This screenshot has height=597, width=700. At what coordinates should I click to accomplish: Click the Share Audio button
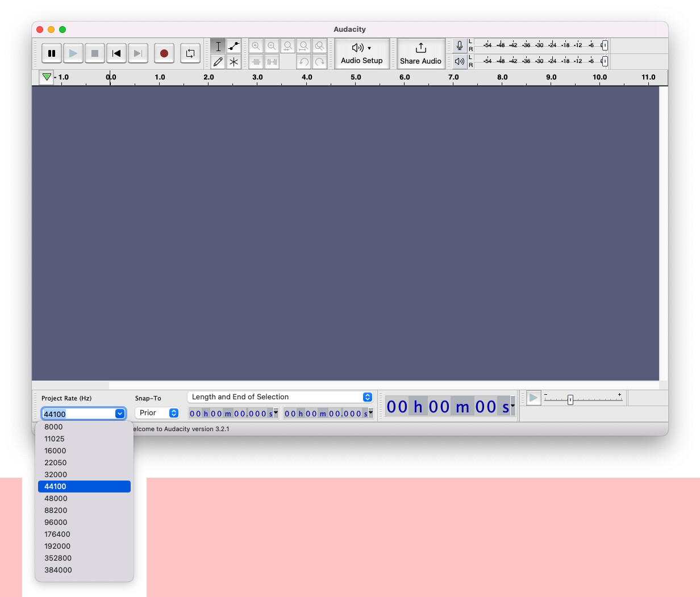click(420, 54)
